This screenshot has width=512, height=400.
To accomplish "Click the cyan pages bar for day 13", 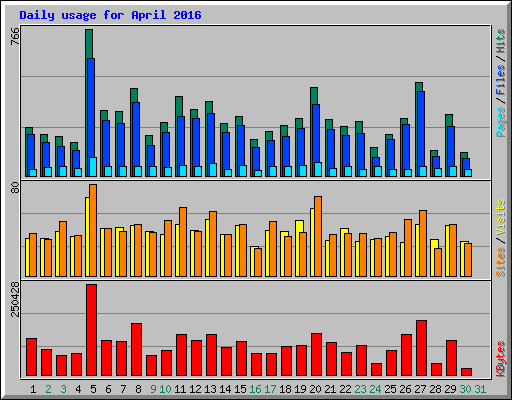I will pos(213,170).
